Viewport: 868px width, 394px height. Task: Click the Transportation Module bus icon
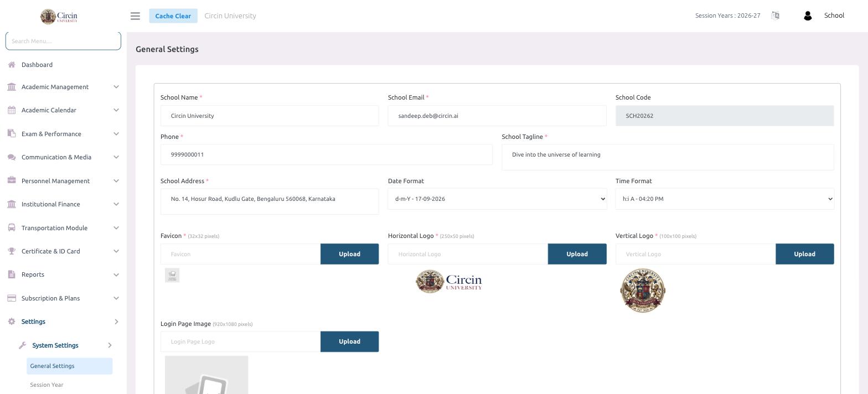click(x=12, y=228)
